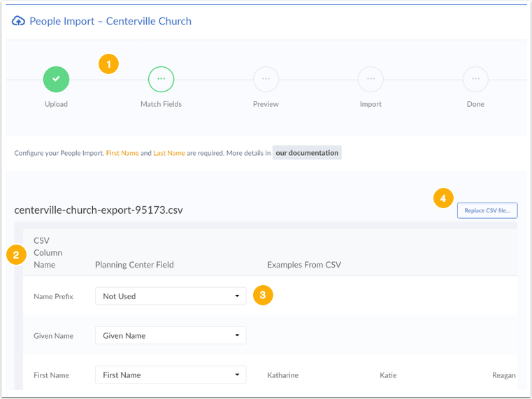Click the Import step circle
Viewport: 532px width, 399px height.
(x=371, y=80)
